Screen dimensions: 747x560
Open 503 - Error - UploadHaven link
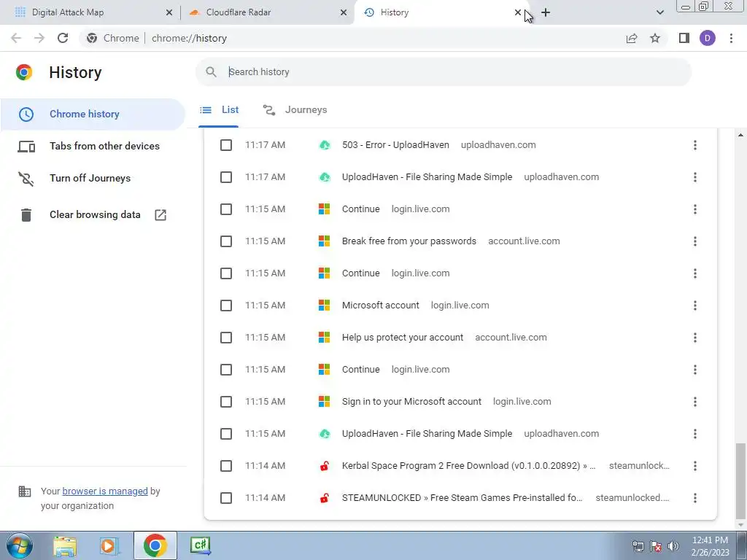tap(395, 145)
